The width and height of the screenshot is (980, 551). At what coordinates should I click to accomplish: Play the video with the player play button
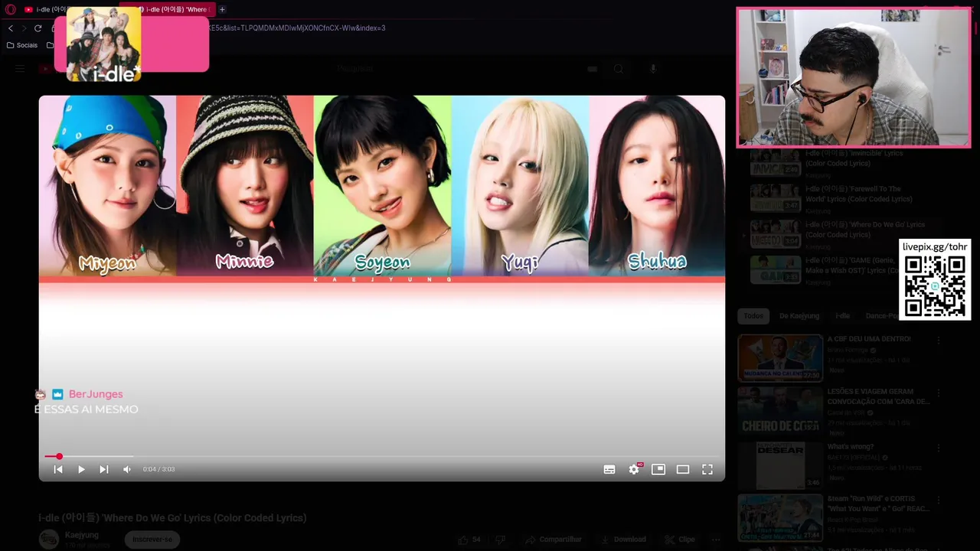point(81,469)
